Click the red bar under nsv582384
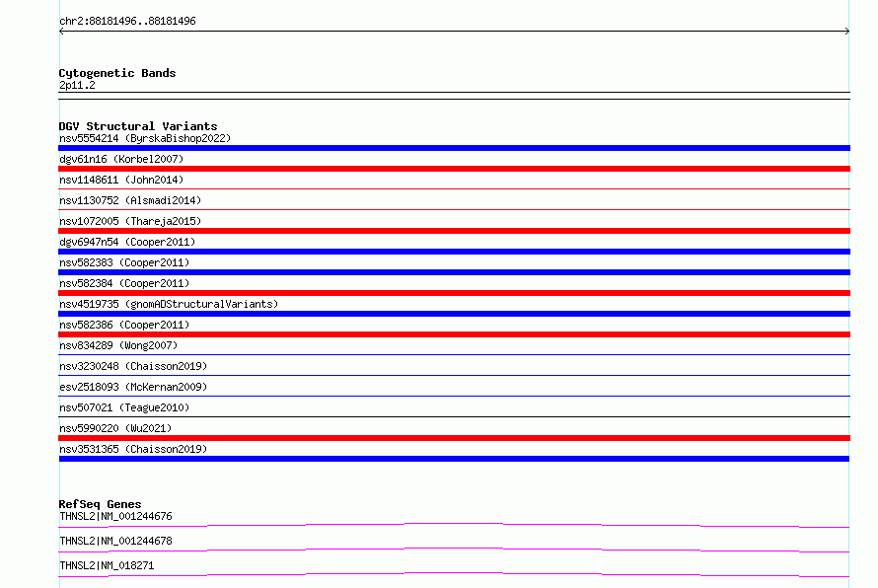Image resolution: width=878 pixels, height=588 pixels. (454, 293)
